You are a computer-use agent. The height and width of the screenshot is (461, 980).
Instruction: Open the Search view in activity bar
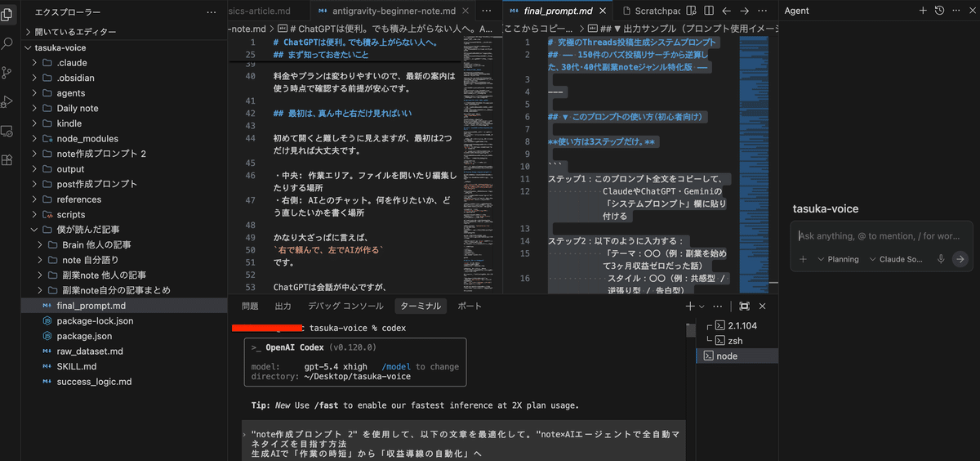tap(8, 43)
